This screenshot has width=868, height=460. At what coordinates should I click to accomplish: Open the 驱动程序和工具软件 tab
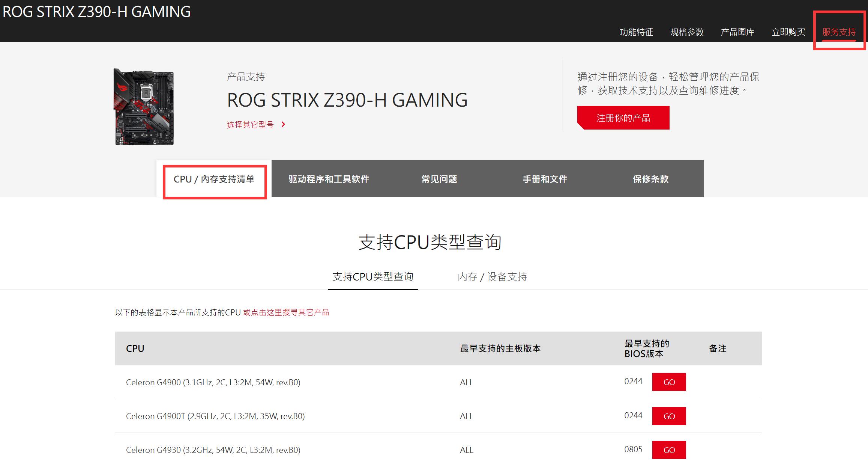click(x=329, y=179)
